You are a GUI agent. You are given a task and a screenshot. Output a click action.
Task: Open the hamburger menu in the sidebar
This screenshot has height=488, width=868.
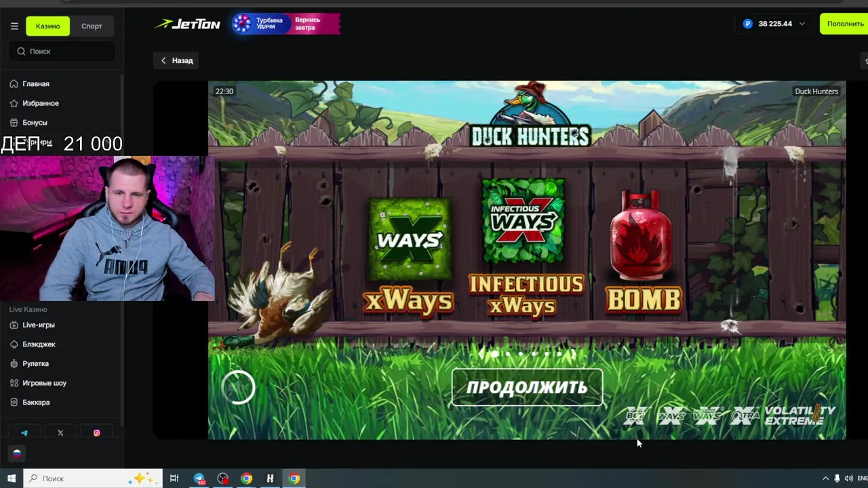point(14,26)
